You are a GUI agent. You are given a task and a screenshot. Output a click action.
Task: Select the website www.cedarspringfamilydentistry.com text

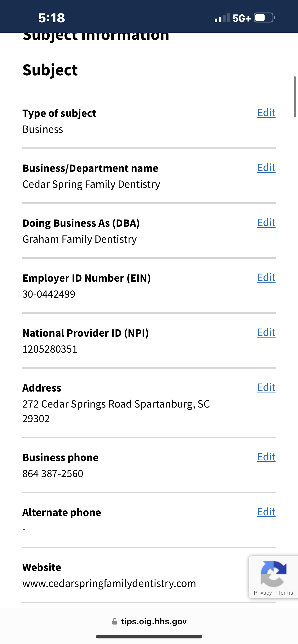click(109, 583)
